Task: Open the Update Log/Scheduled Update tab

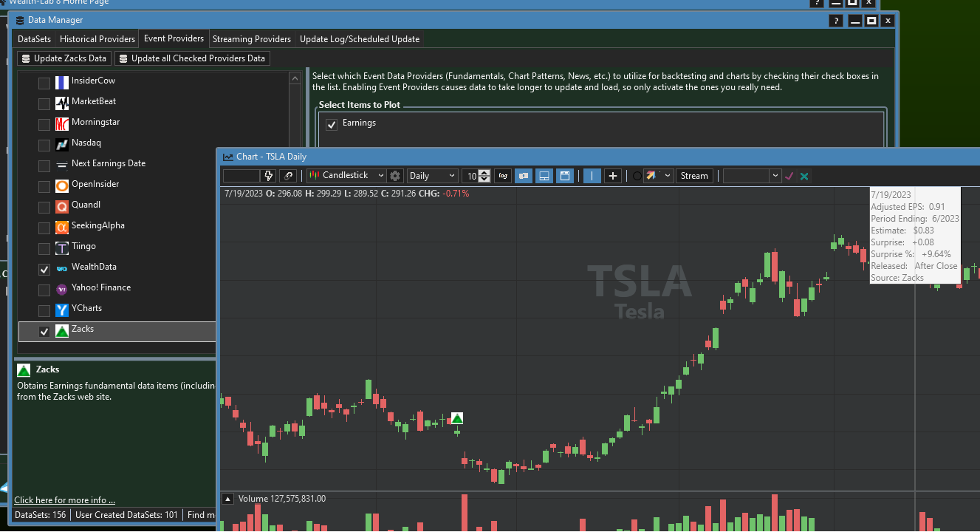Action: tap(360, 39)
